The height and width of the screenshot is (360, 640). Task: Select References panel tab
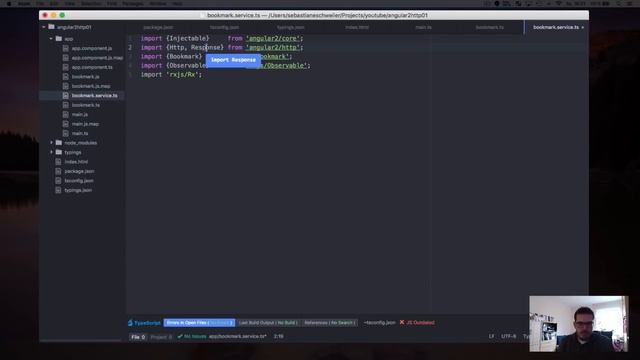coord(329,323)
